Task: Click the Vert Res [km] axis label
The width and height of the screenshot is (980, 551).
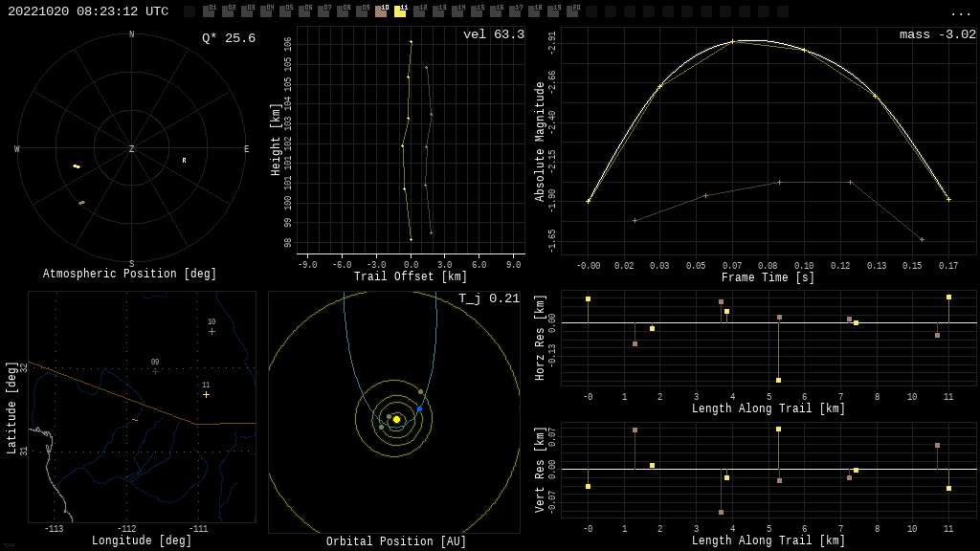Action: 540,470
